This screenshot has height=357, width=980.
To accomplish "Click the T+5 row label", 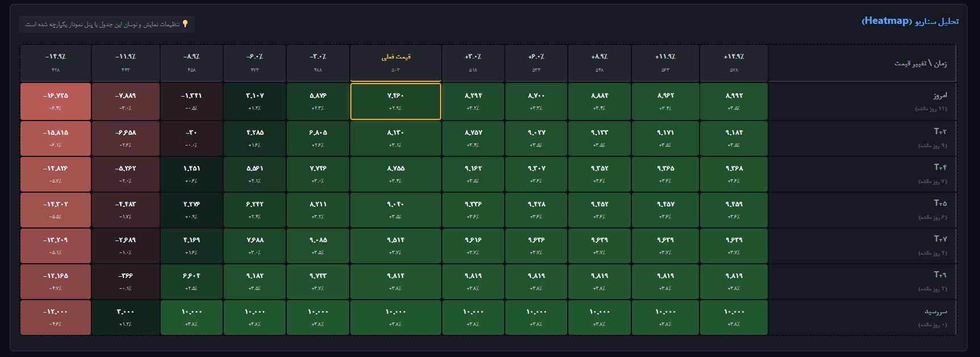I will click(x=862, y=210).
